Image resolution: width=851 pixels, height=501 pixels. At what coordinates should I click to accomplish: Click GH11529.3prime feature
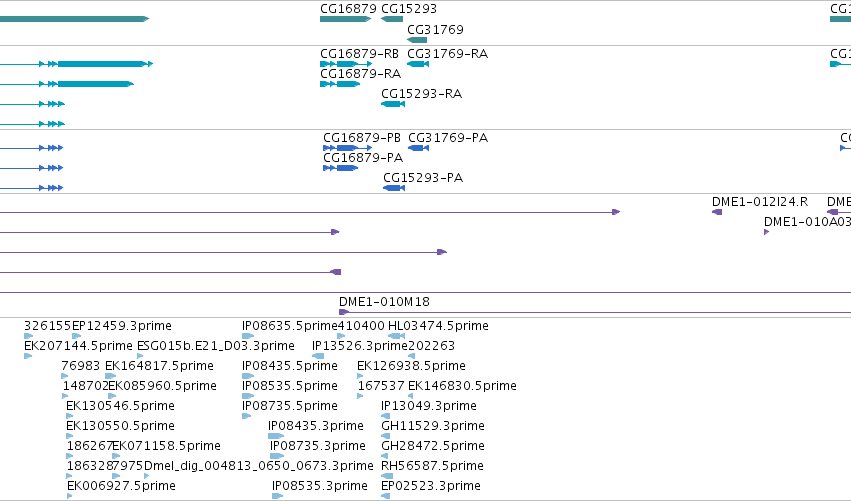pyautogui.click(x=385, y=436)
